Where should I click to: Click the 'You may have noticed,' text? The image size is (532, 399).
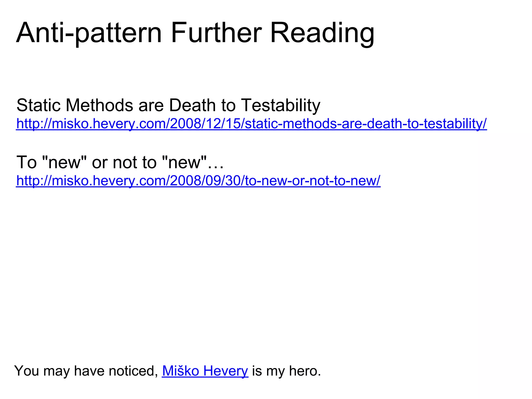(x=86, y=371)
